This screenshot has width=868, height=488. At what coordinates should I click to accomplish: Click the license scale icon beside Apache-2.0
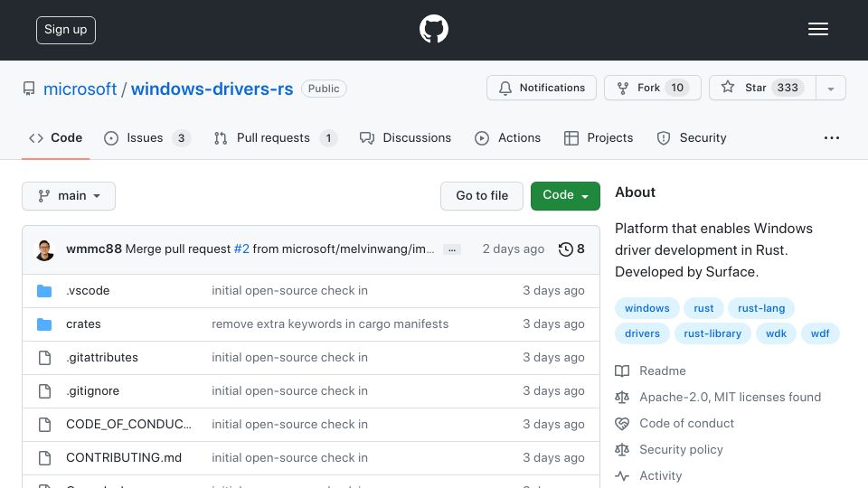pos(622,398)
